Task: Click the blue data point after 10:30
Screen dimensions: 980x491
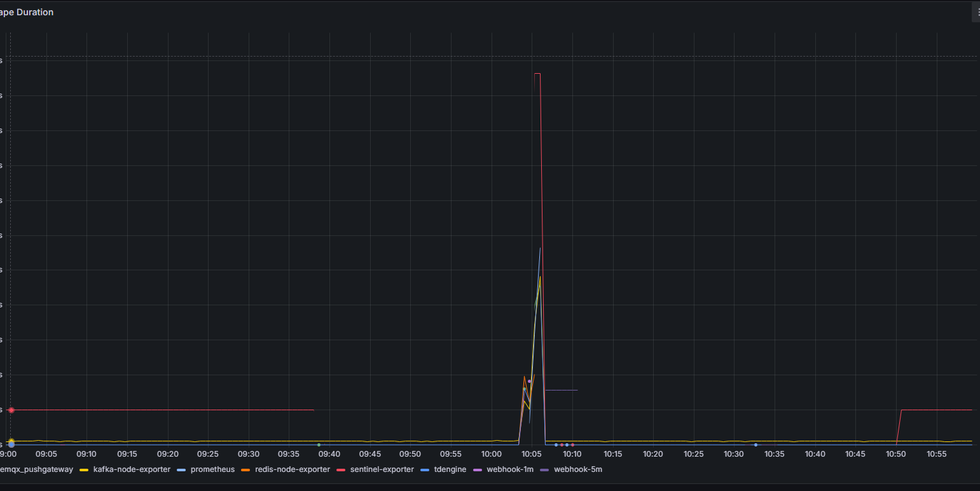Action: (x=756, y=445)
